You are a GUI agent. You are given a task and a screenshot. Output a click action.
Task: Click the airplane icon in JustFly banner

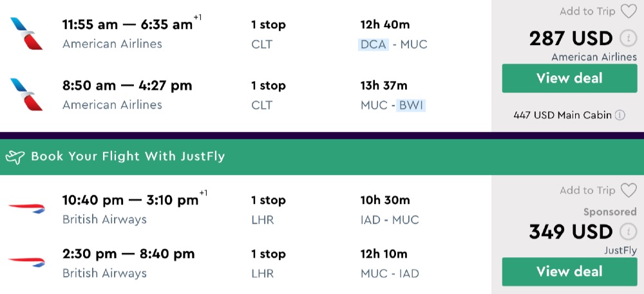click(15, 156)
